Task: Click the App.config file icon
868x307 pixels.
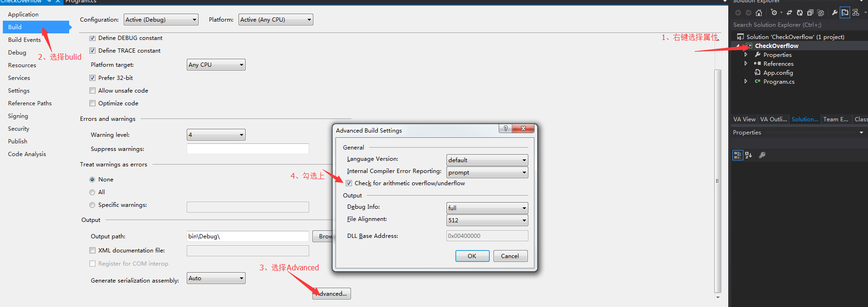Action: (x=757, y=72)
